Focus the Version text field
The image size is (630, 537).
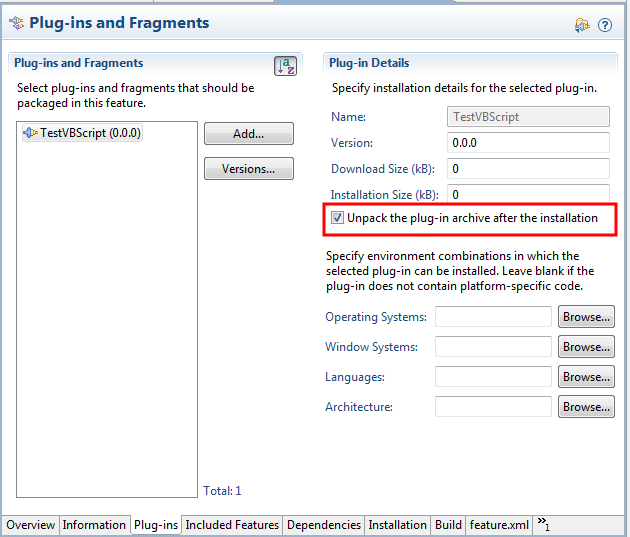527,143
